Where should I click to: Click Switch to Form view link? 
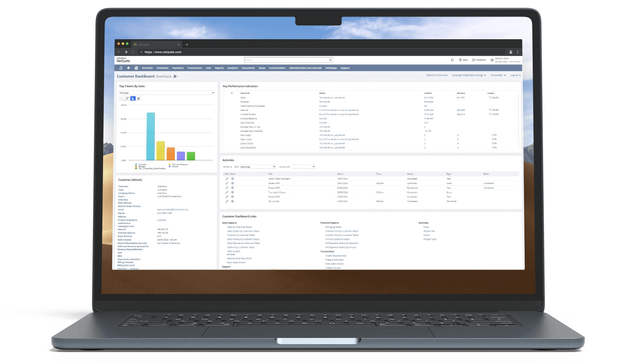click(437, 75)
